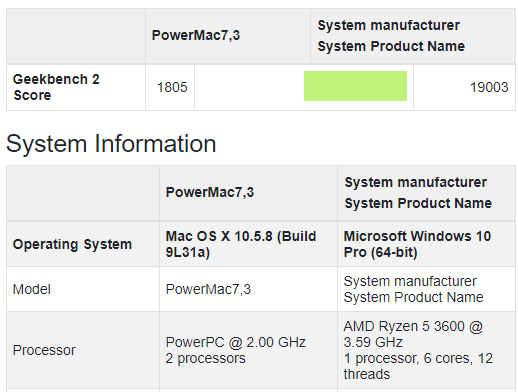
Task: Select the PowerMac7,3 model value
Action: 208,289
